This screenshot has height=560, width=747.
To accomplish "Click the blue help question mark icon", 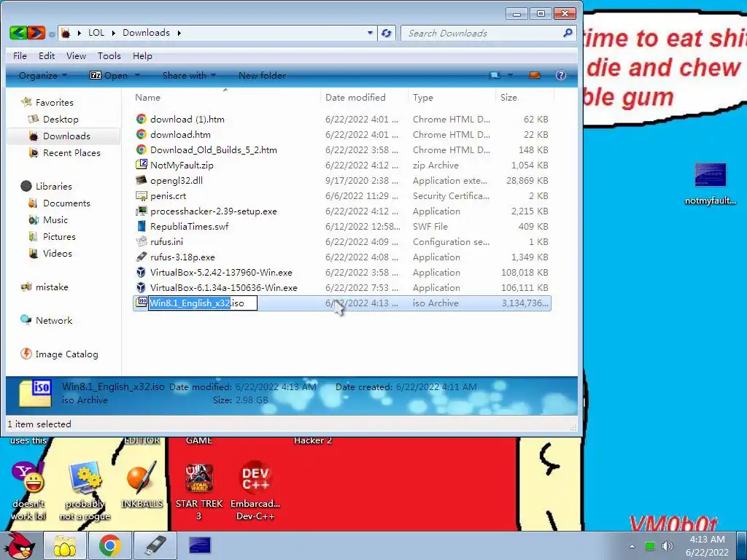I will [561, 75].
